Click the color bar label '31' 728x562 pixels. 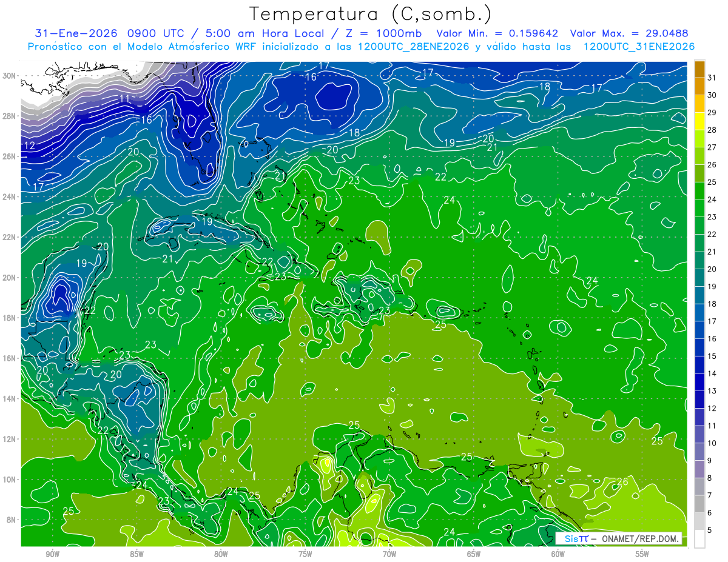click(x=712, y=78)
